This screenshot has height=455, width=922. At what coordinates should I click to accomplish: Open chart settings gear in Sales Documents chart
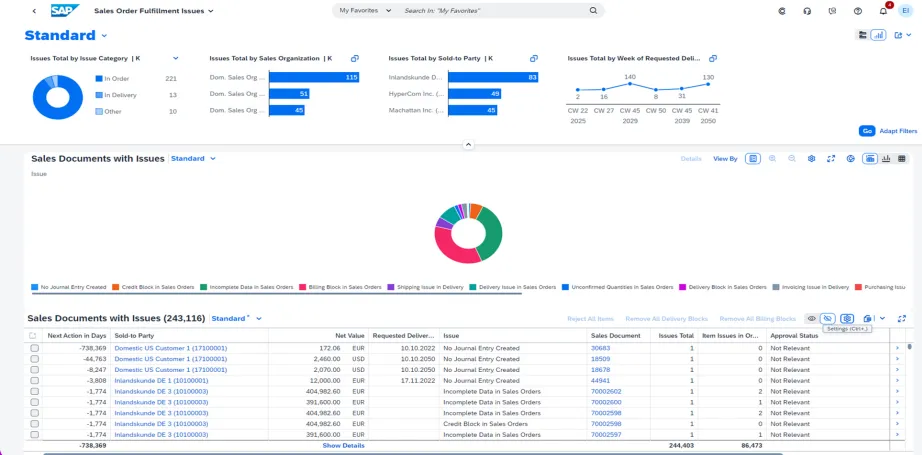coord(811,159)
